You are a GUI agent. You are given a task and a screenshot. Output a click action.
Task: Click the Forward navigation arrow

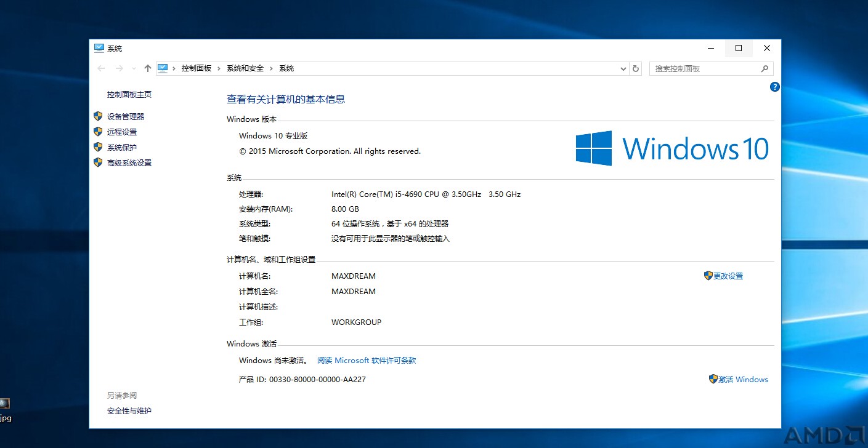pos(119,68)
